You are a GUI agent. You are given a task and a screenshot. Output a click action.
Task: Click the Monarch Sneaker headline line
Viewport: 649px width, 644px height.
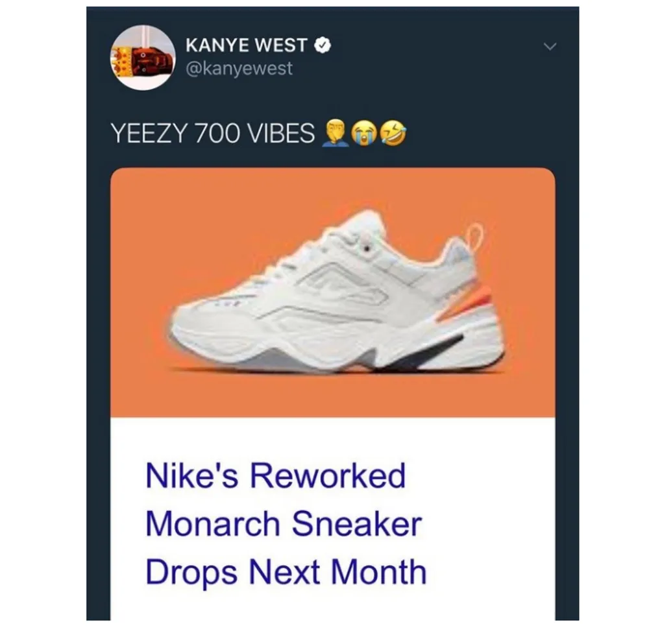click(284, 523)
